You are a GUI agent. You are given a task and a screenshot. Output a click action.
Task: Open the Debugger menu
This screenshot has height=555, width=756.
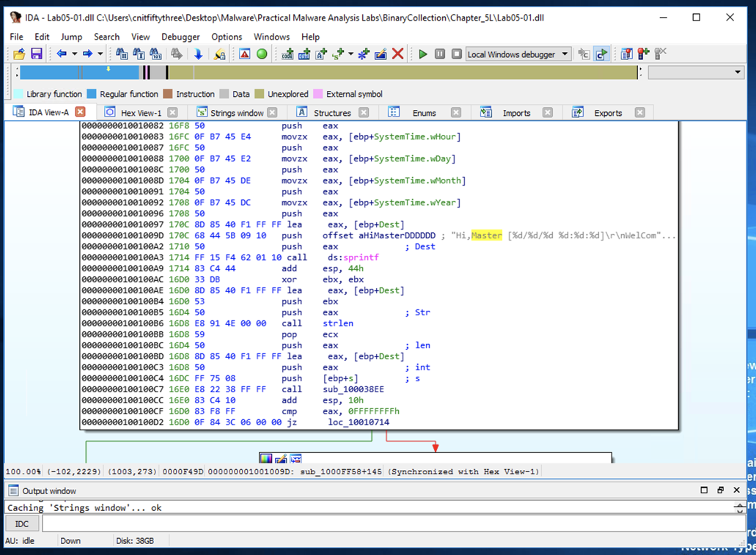180,37
